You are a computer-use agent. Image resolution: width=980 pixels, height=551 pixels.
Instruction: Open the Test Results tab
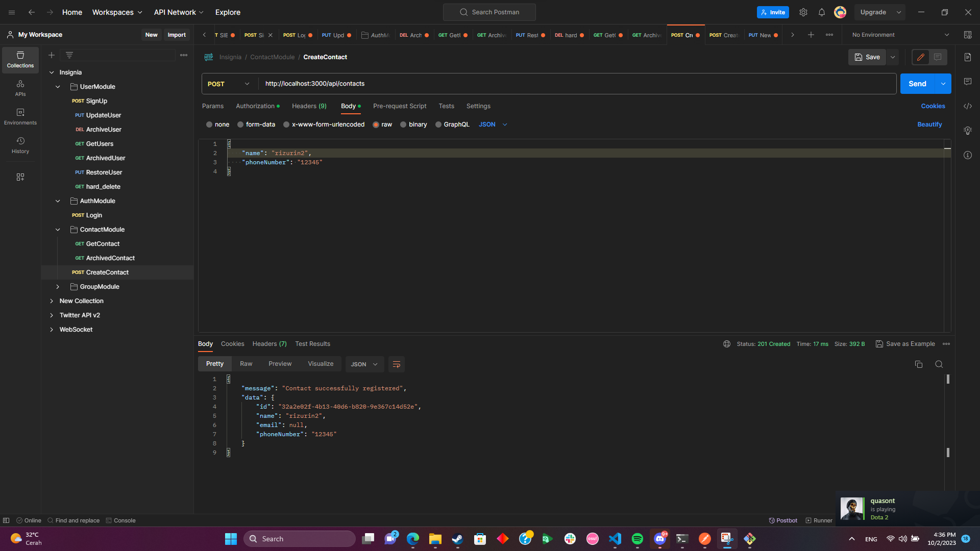coord(312,344)
